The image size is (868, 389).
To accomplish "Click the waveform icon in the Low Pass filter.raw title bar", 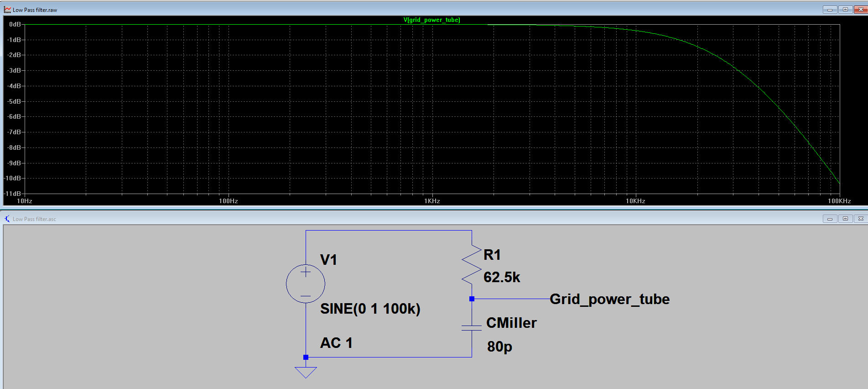I will (7, 10).
